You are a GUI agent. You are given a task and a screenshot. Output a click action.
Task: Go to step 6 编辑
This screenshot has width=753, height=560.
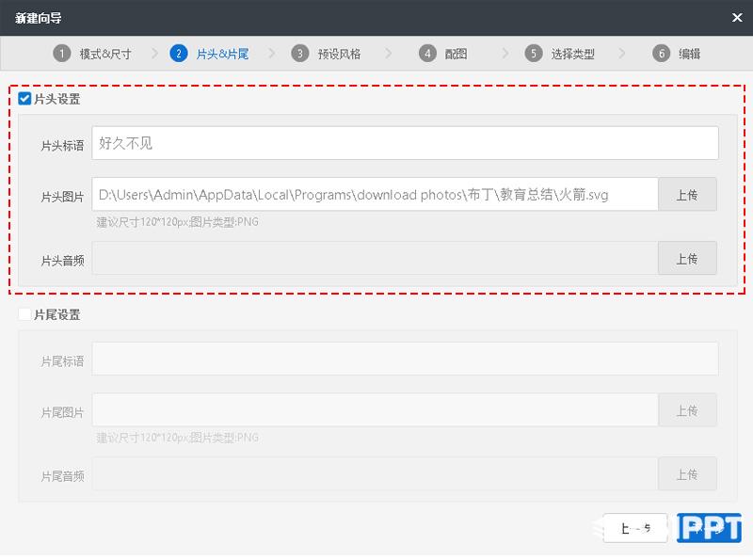tap(676, 54)
